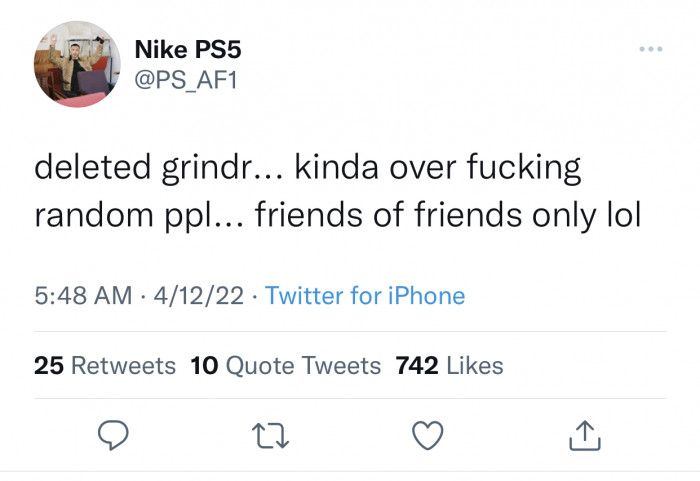Open the Twitter for iPhone source link

tap(365, 296)
